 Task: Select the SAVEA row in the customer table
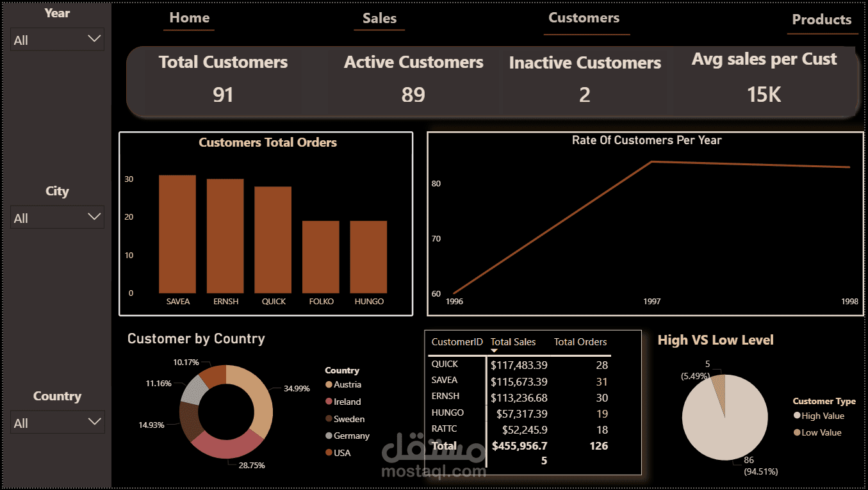(x=520, y=381)
